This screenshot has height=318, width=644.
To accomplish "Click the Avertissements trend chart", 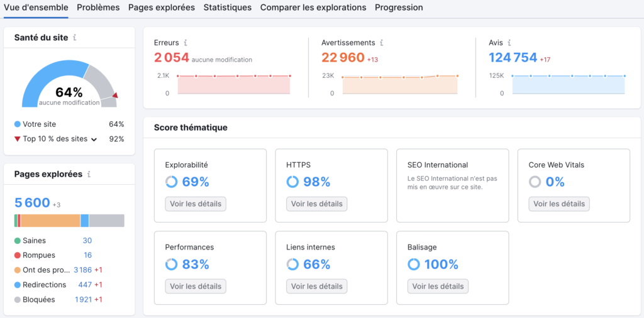I will coord(399,84).
